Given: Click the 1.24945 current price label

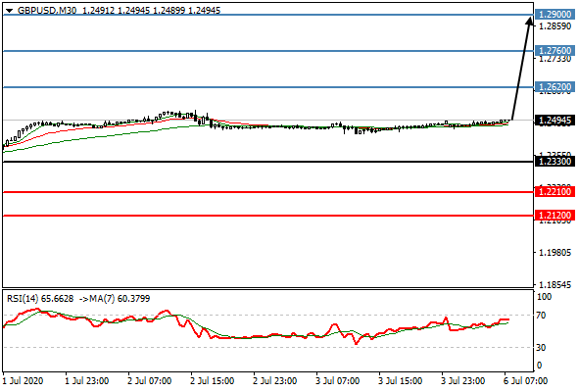Looking at the screenshot, I should [x=554, y=121].
